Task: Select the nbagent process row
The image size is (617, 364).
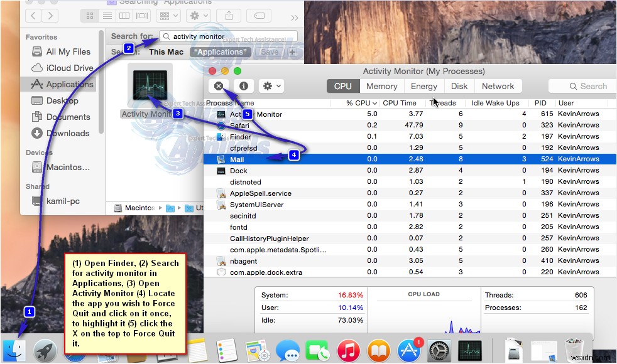Action: (x=410, y=261)
